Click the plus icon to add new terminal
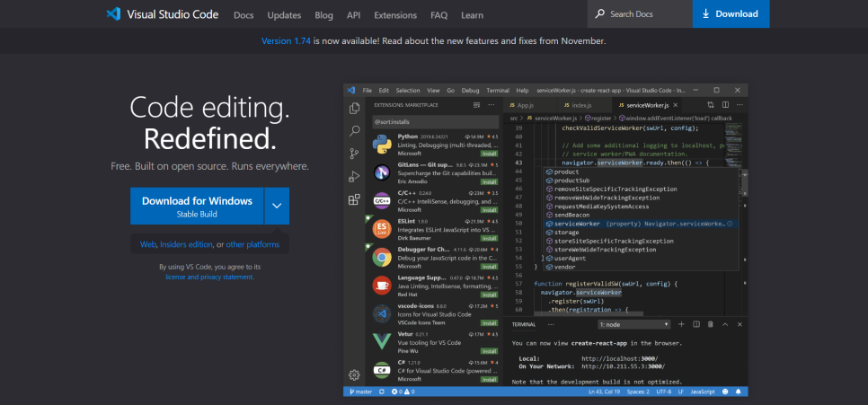 682,324
